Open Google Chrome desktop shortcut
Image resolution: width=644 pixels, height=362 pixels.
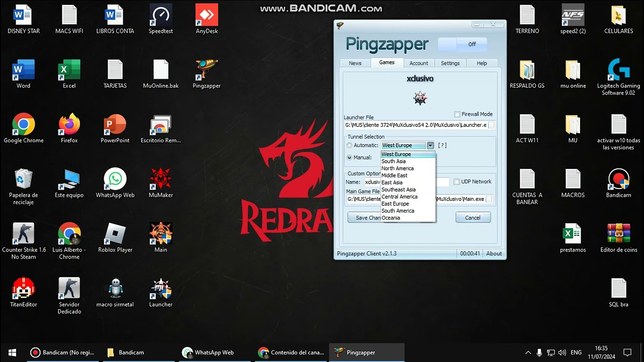pos(23,129)
